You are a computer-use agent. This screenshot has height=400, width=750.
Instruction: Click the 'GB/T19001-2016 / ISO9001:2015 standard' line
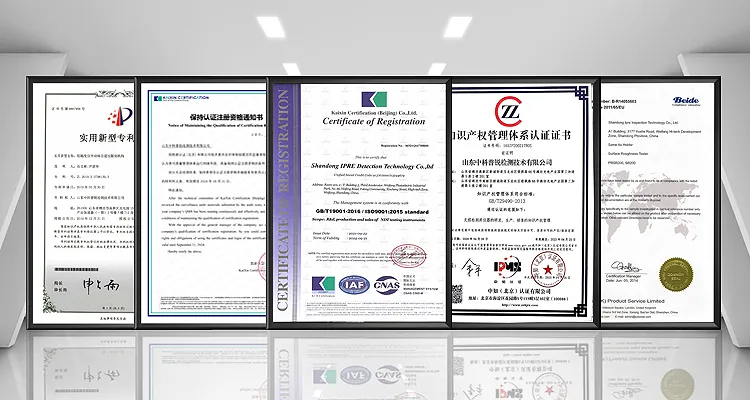[372, 211]
